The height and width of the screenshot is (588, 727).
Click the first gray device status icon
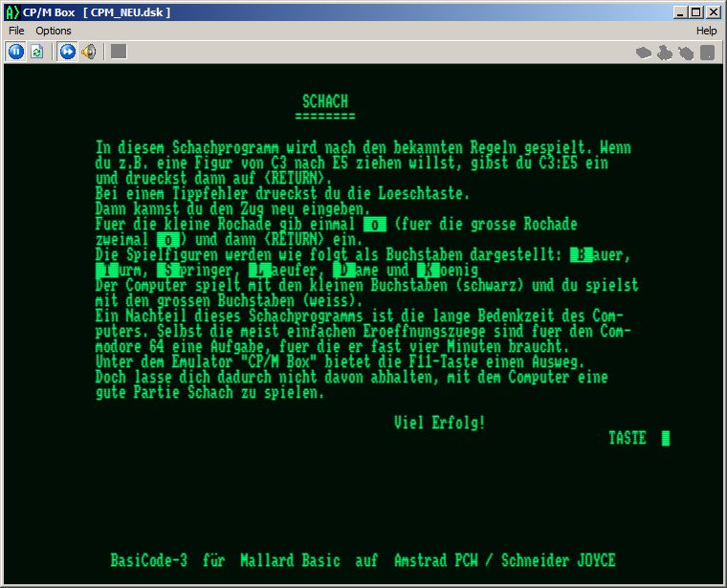click(644, 53)
